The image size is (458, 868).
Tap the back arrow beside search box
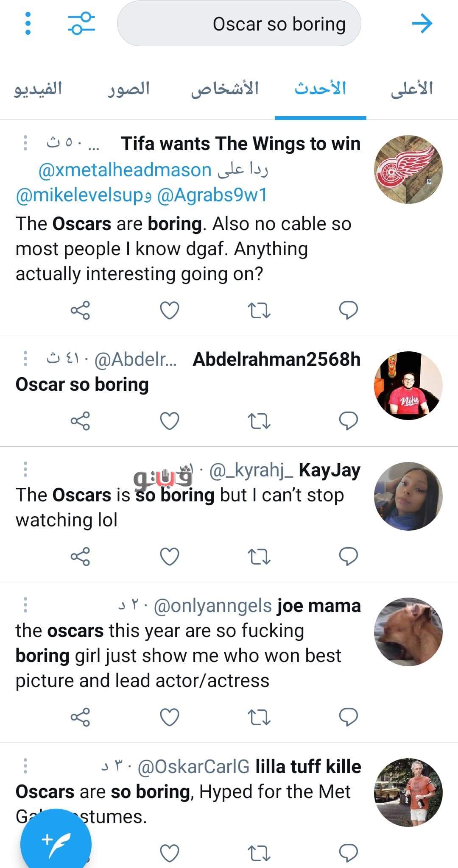pos(422,23)
